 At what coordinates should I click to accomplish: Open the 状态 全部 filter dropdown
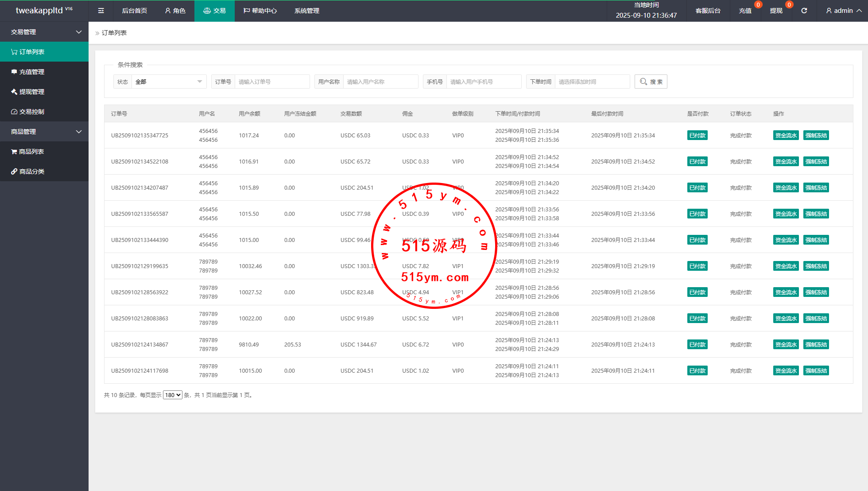click(168, 82)
